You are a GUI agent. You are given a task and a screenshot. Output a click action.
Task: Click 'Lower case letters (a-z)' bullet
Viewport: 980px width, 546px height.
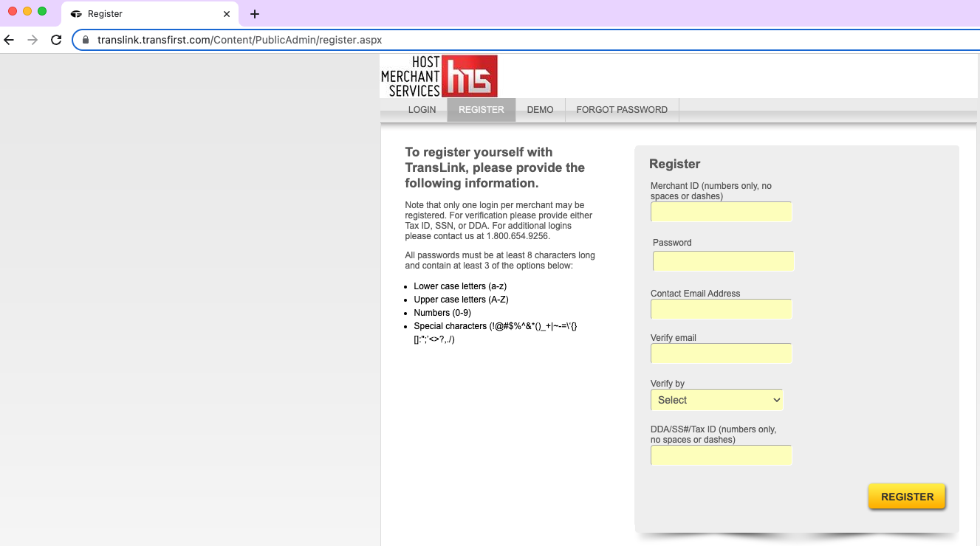460,286
